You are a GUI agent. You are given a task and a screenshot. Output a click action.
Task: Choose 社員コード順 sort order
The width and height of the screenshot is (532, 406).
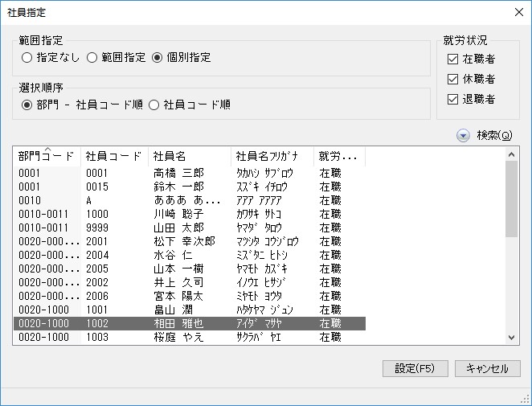(x=155, y=105)
